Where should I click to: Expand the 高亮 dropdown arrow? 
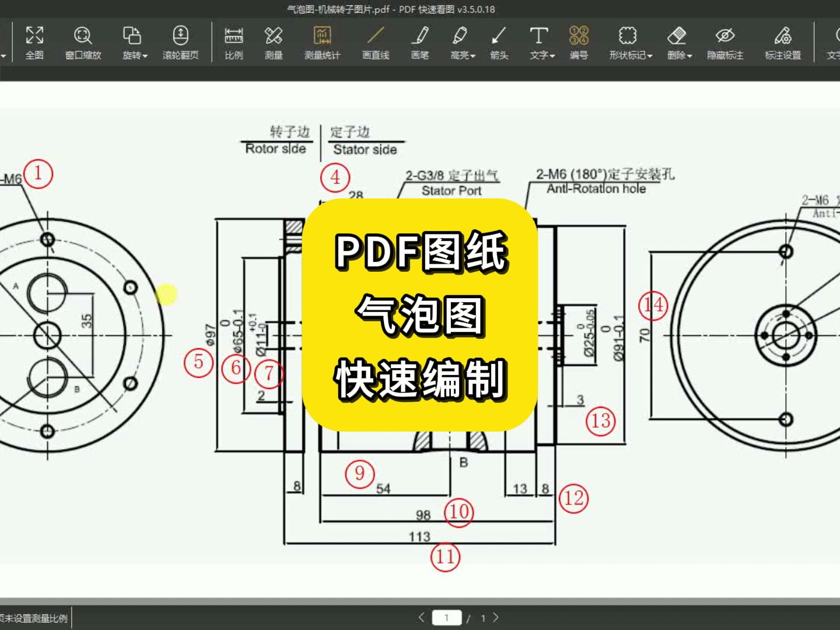point(473,56)
